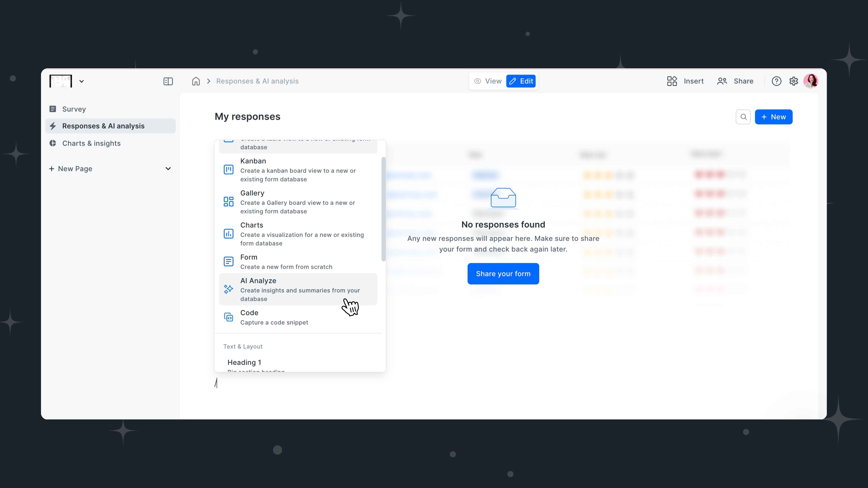Image resolution: width=868 pixels, height=488 pixels.
Task: Click the Code snippet icon
Action: point(229,317)
